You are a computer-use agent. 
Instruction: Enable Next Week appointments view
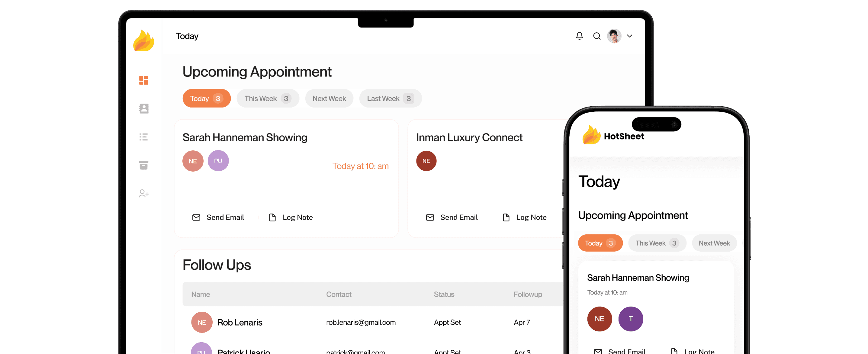tap(330, 98)
